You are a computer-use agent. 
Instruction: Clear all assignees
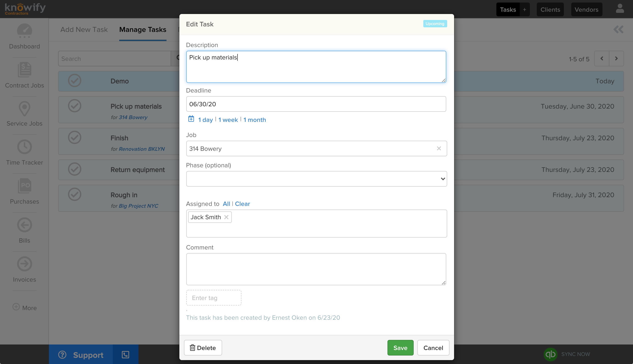tap(243, 204)
